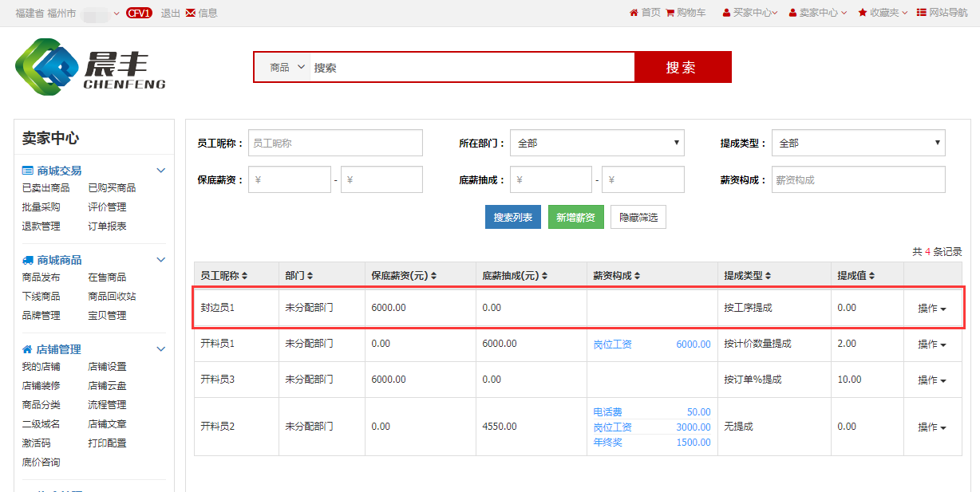980x492 pixels.
Task: Sort by 员工昵称 column sort icon
Action: tap(245, 276)
